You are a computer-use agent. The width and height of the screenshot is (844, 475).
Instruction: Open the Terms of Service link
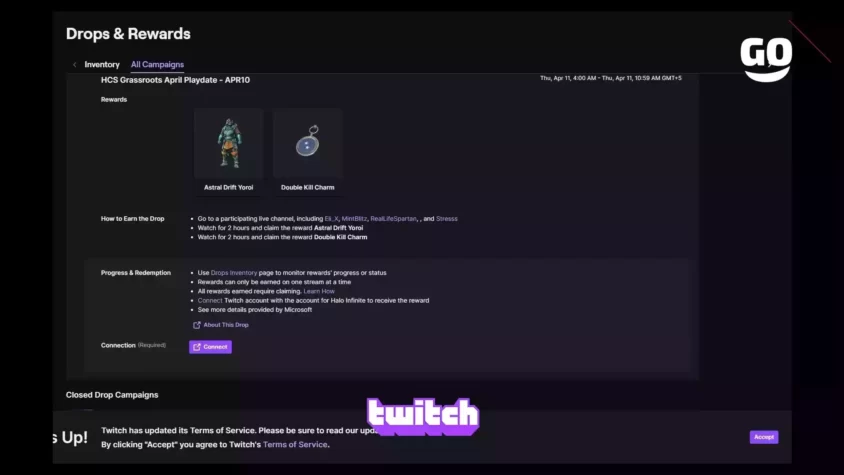295,445
